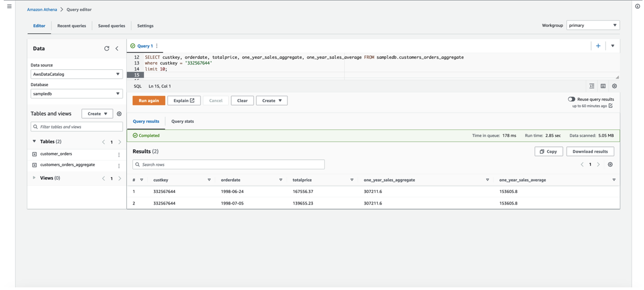Open Create dropdown in Tables and views
The height and width of the screenshot is (290, 644).
[97, 114]
